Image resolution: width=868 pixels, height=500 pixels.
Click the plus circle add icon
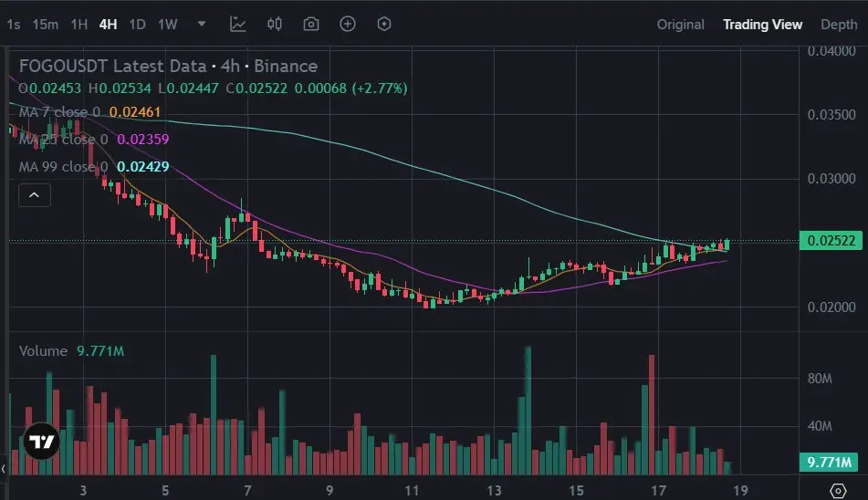click(348, 24)
